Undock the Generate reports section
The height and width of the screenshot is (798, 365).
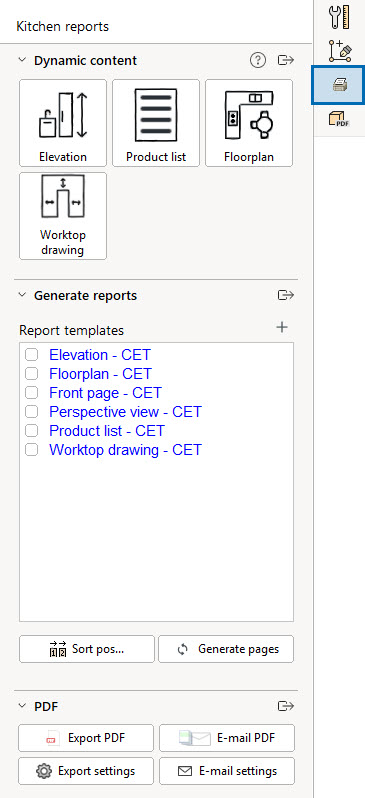point(286,295)
